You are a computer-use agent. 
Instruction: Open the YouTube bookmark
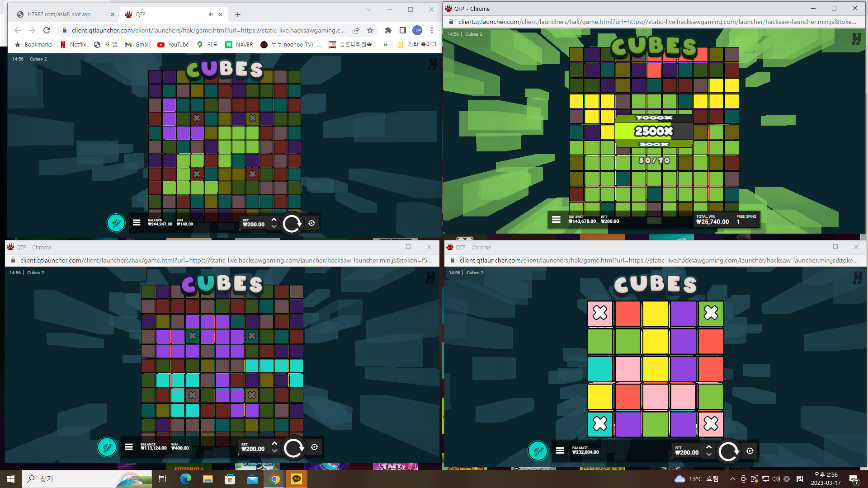[x=173, y=45]
